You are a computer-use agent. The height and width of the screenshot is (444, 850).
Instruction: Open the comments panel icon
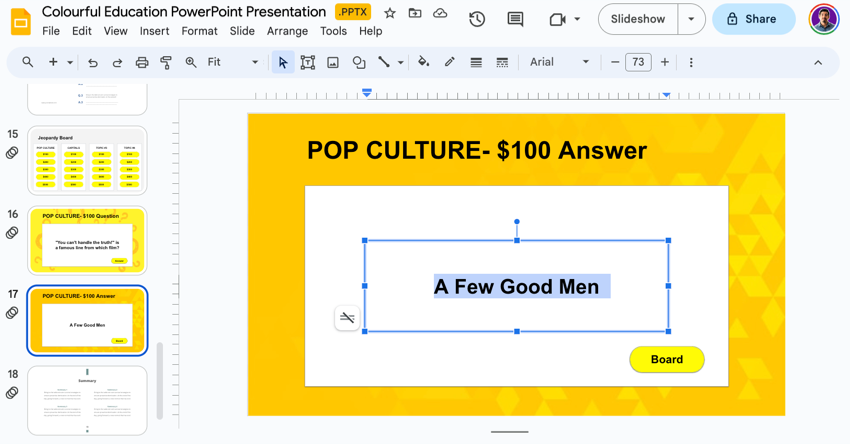[x=515, y=19]
